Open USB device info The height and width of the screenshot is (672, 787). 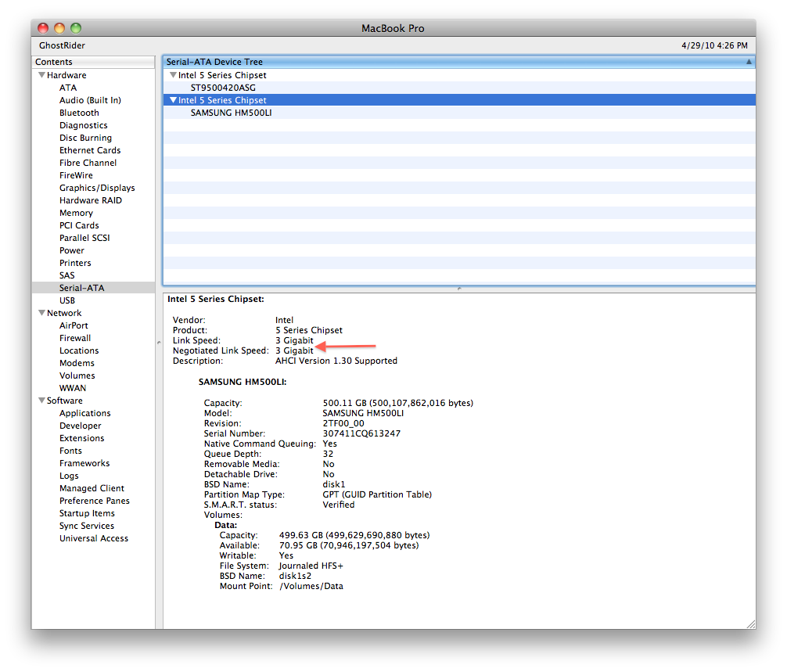tap(67, 300)
